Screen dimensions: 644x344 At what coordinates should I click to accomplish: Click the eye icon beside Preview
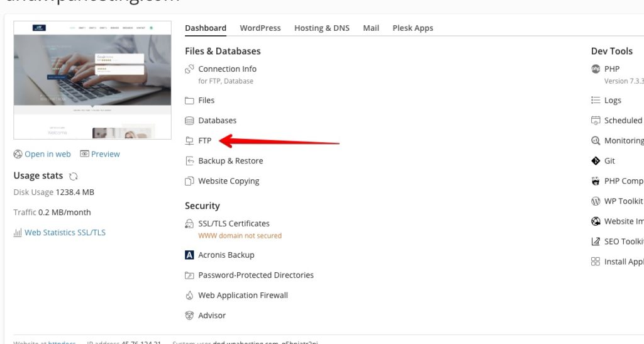point(84,154)
